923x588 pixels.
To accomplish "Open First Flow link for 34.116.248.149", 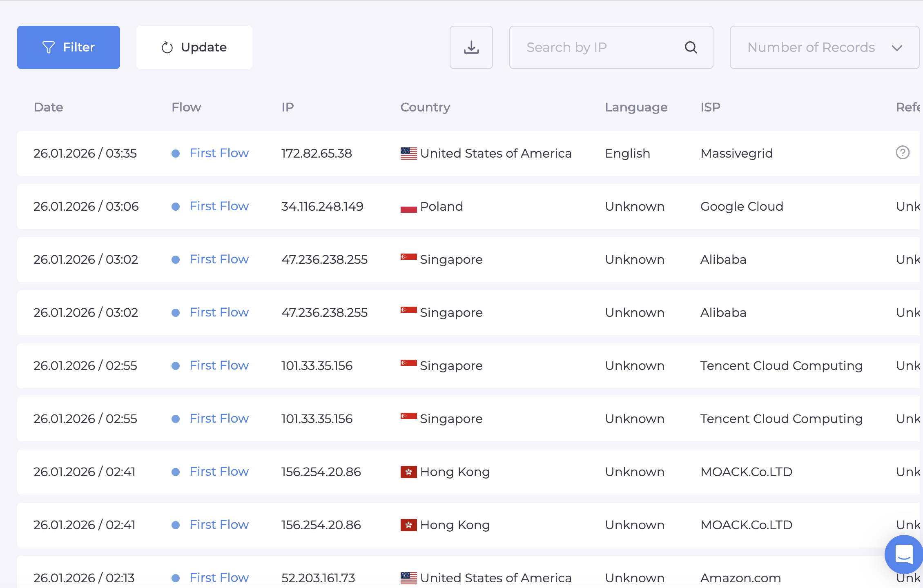I will tap(219, 206).
